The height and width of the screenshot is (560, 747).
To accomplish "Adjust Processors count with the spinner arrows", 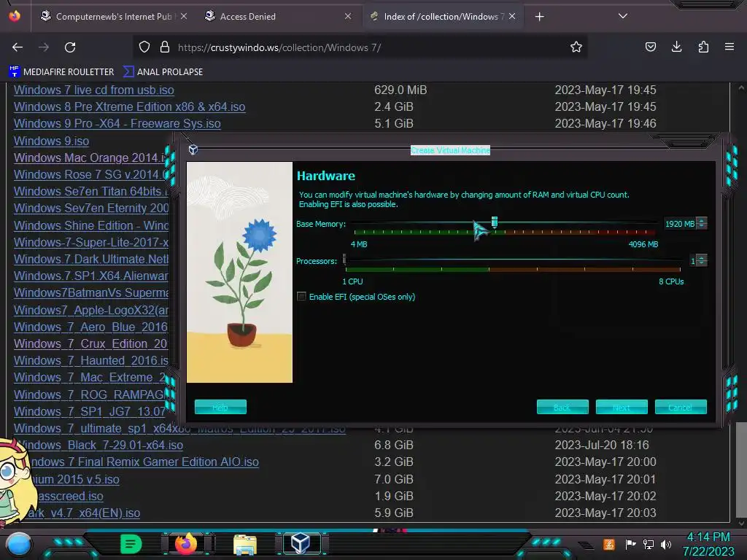I will click(x=701, y=260).
